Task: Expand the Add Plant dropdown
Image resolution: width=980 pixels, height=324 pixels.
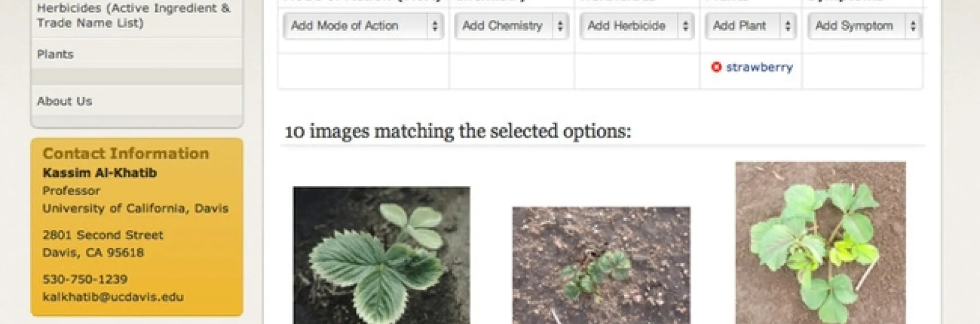Action: click(x=750, y=26)
